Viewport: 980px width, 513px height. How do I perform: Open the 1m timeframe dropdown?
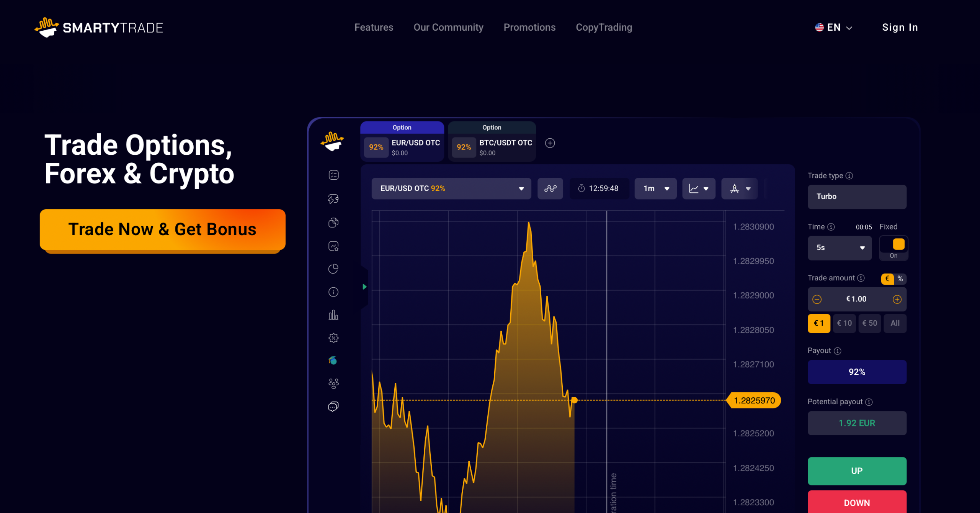[x=656, y=188]
